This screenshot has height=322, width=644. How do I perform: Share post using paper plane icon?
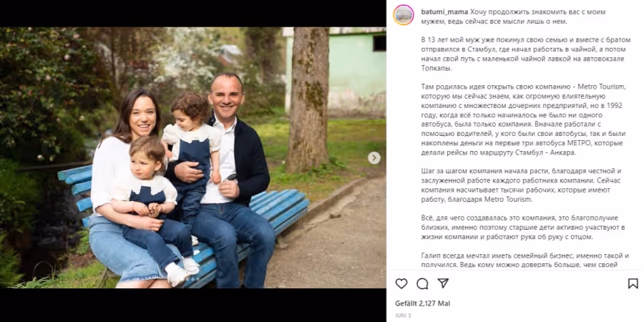point(443,283)
